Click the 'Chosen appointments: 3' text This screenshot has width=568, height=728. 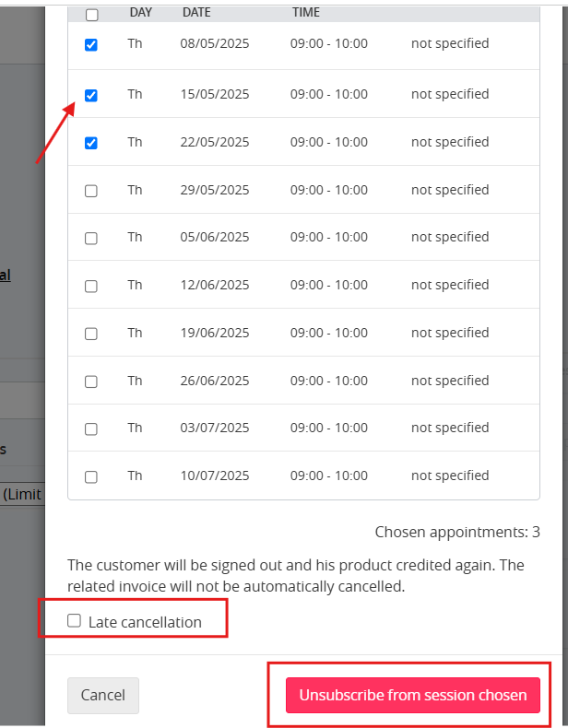click(x=457, y=532)
